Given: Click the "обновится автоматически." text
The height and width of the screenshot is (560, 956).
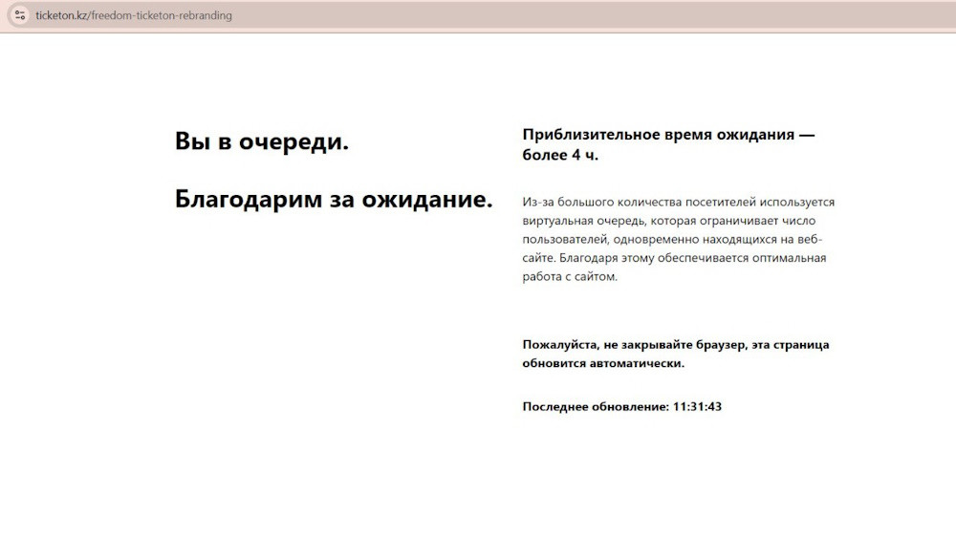Looking at the screenshot, I should (x=602, y=363).
